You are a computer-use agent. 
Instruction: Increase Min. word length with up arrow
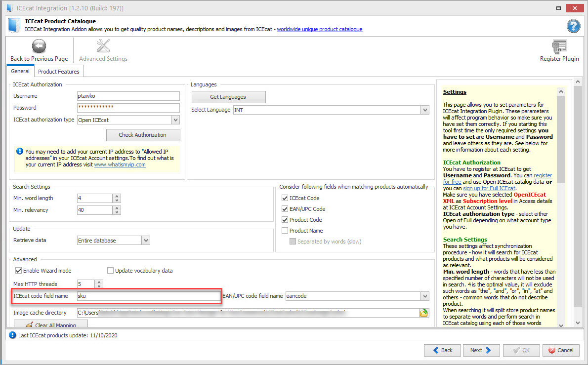[x=117, y=196]
